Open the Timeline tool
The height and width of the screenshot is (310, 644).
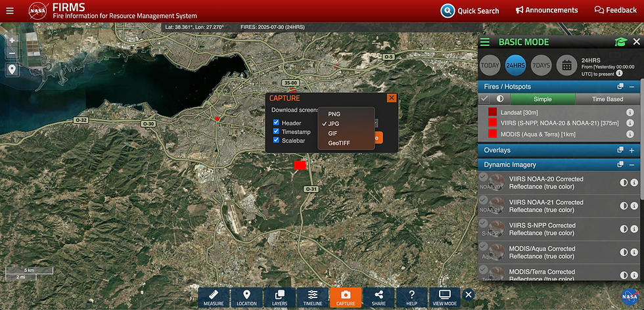(x=313, y=298)
